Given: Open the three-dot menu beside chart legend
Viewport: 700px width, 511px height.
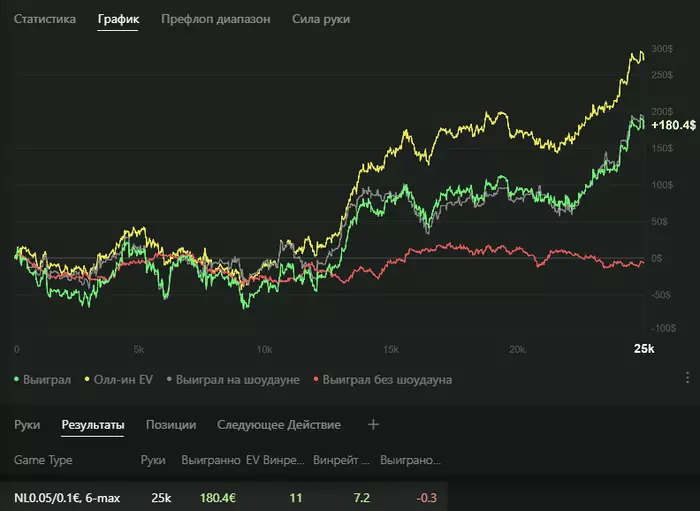Looking at the screenshot, I should pyautogui.click(x=687, y=378).
